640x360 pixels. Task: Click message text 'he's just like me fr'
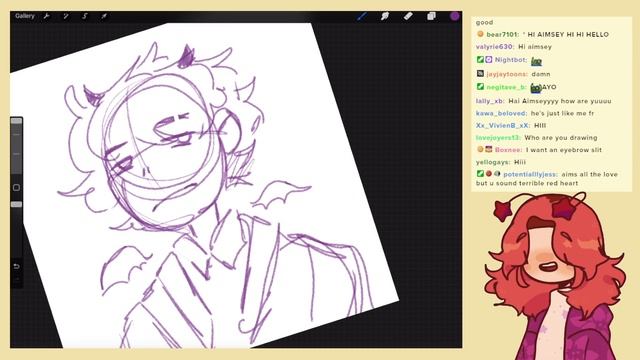[x=562, y=113]
